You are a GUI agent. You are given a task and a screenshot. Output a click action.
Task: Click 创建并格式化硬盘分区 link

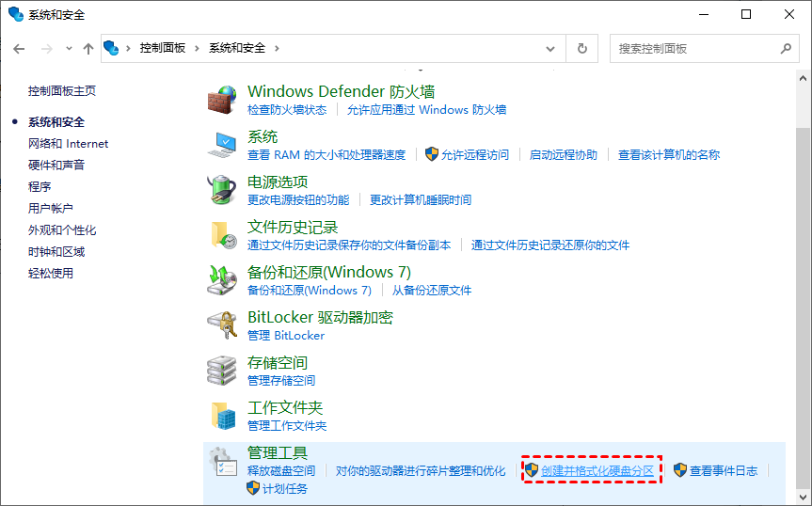(x=597, y=471)
